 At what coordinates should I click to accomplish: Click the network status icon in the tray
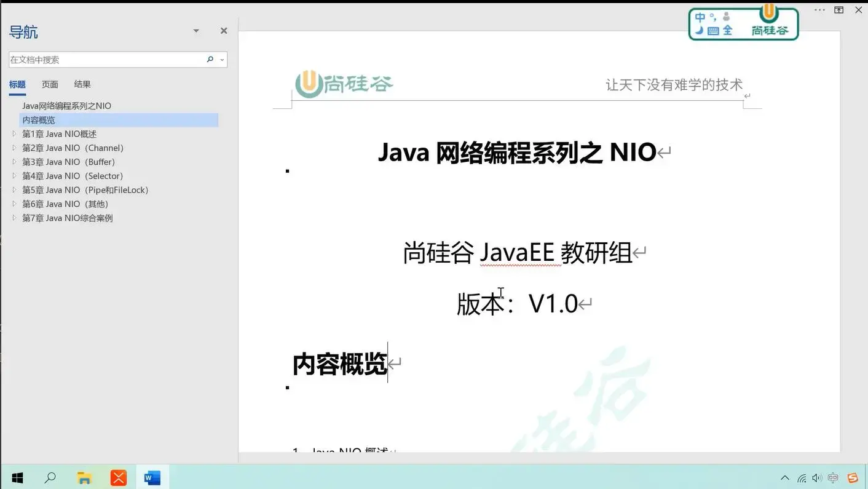pos(801,477)
